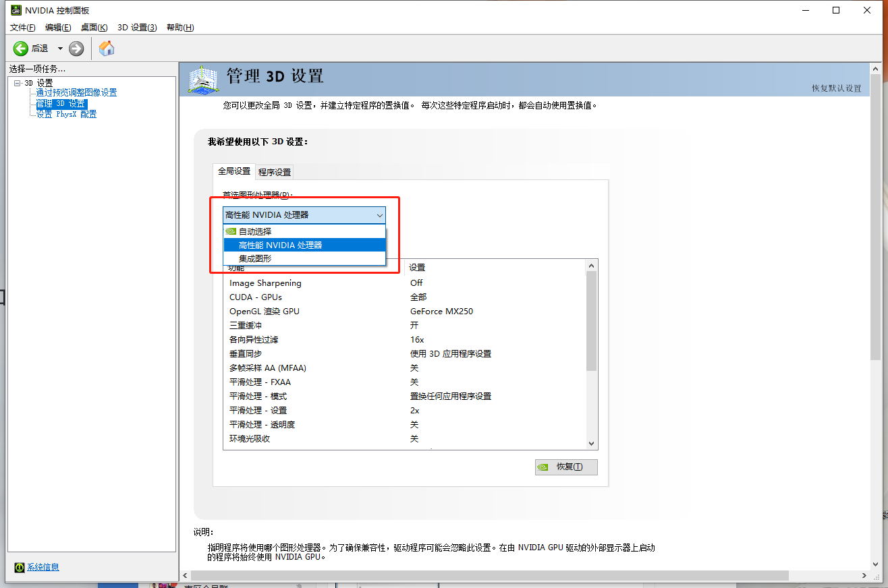Image resolution: width=888 pixels, height=588 pixels.
Task: Open the 桌面(K) menu
Action: tap(94, 27)
